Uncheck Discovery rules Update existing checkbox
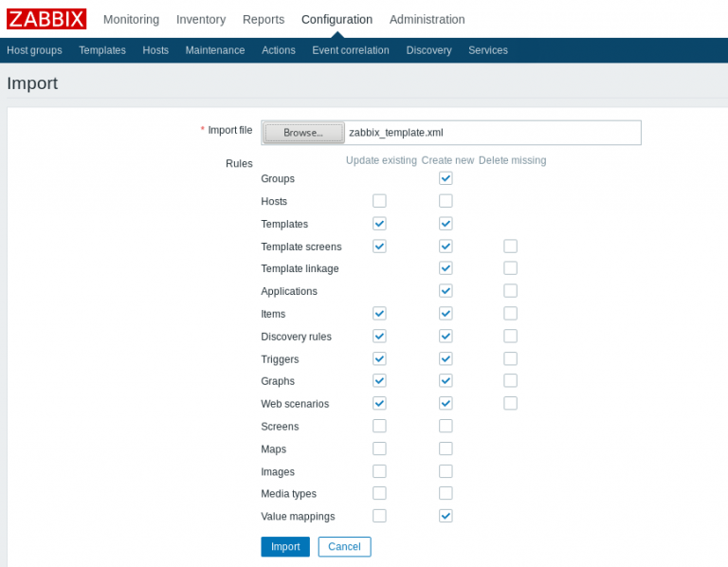This screenshot has height=567, width=728. [379, 337]
